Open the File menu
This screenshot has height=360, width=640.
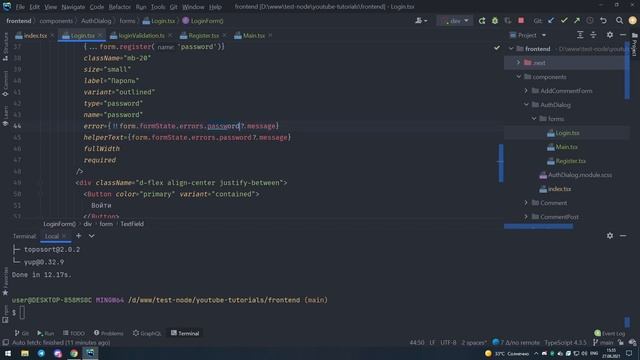click(20, 7)
